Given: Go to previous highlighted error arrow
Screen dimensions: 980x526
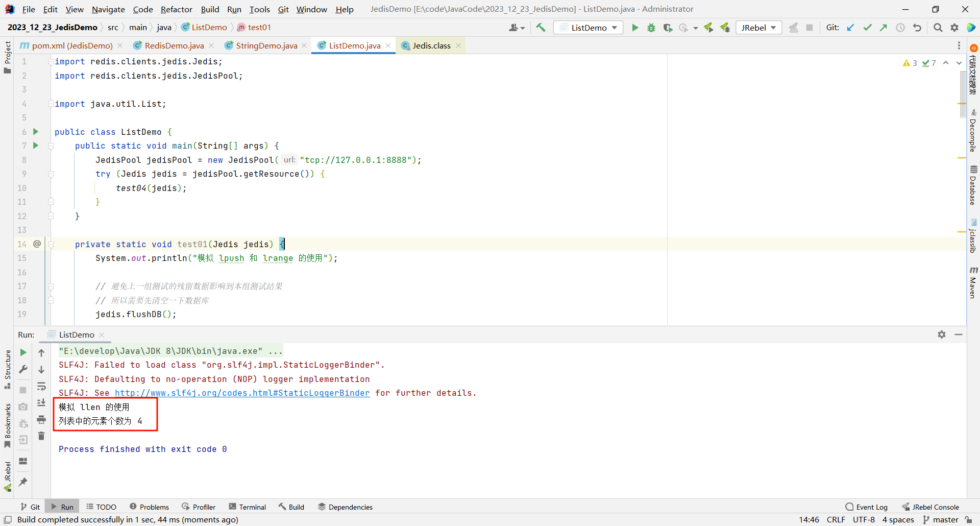Looking at the screenshot, I should coord(946,63).
